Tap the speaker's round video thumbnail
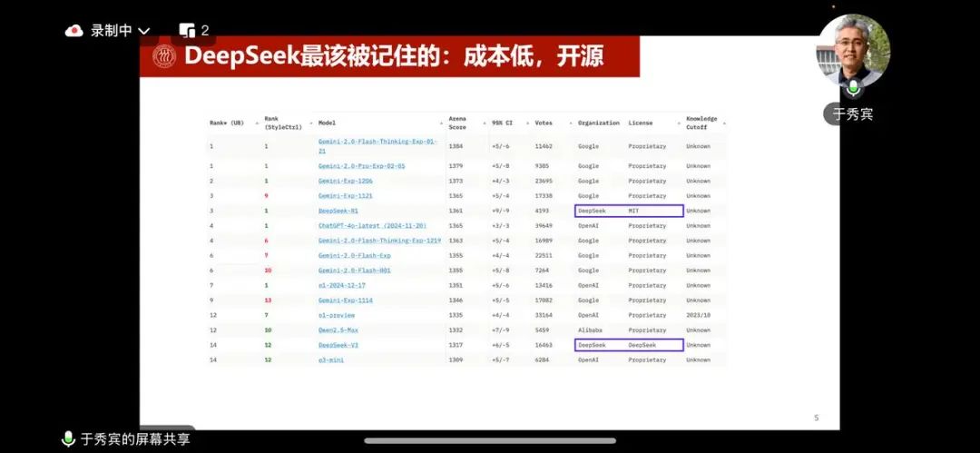 click(853, 49)
